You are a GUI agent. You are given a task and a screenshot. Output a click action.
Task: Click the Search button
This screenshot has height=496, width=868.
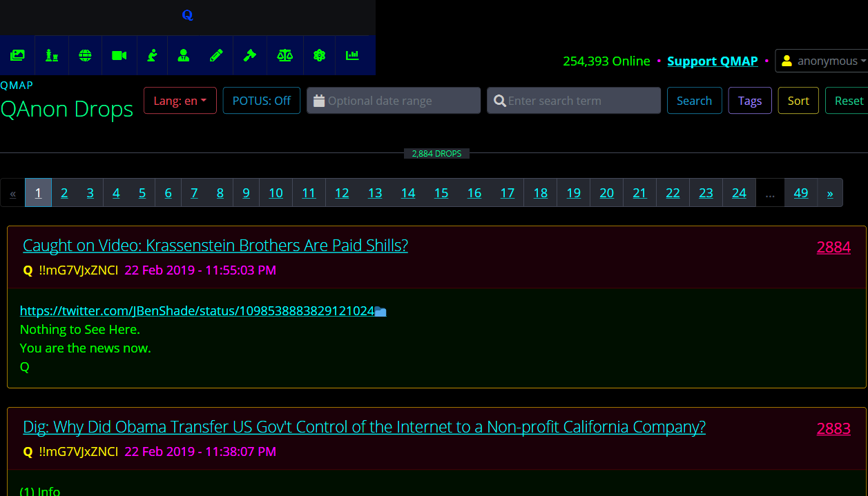(694, 101)
